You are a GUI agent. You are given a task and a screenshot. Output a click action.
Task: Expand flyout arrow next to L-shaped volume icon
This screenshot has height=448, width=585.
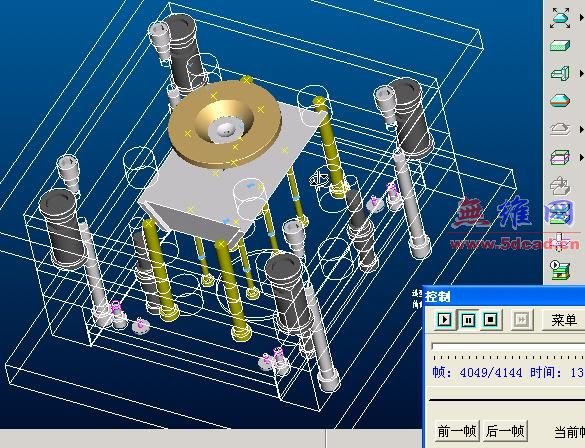click(x=581, y=73)
